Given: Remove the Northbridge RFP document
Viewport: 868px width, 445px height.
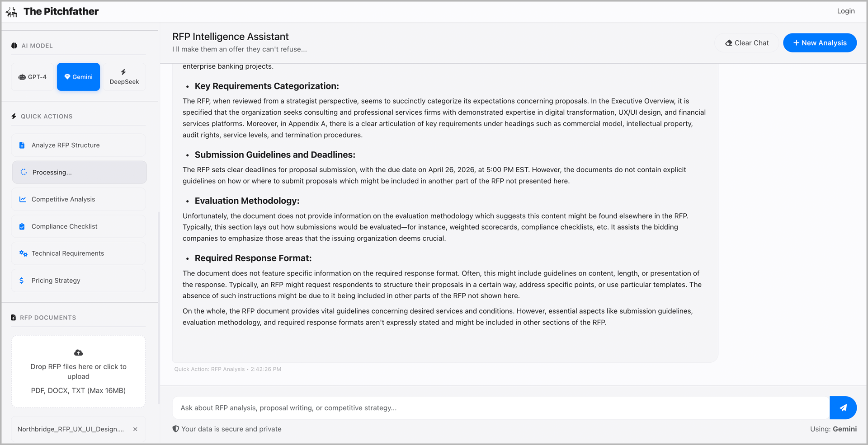Looking at the screenshot, I should (x=135, y=429).
